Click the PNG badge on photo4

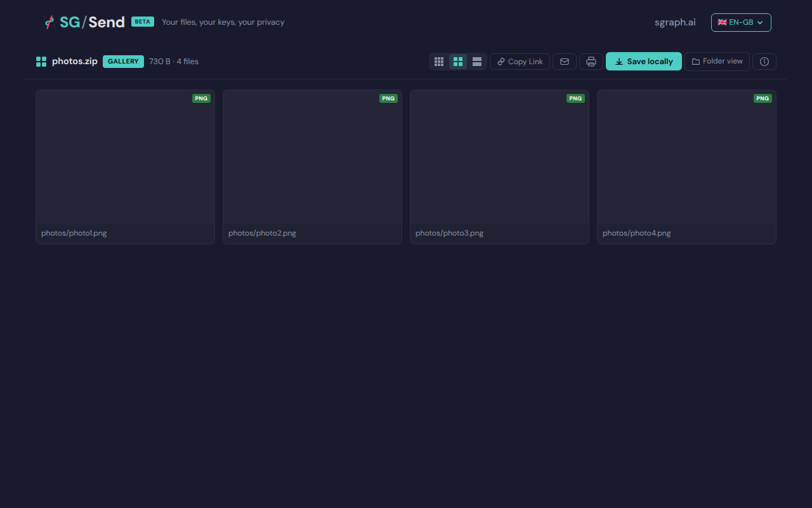[x=763, y=98]
